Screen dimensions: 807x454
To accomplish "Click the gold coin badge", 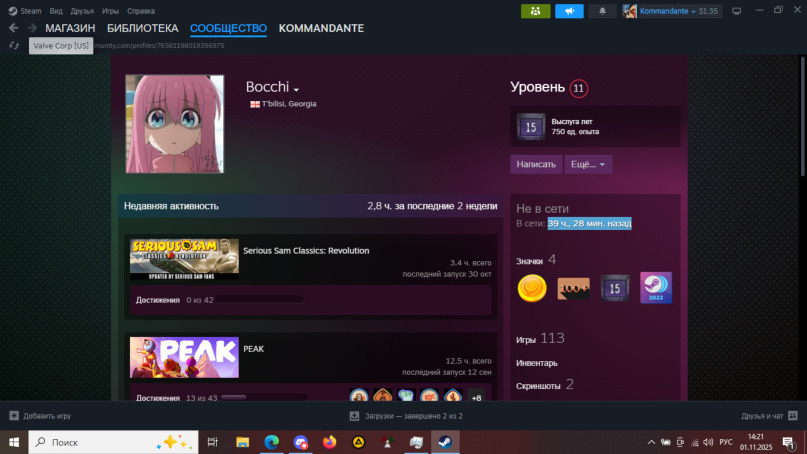I will point(532,288).
